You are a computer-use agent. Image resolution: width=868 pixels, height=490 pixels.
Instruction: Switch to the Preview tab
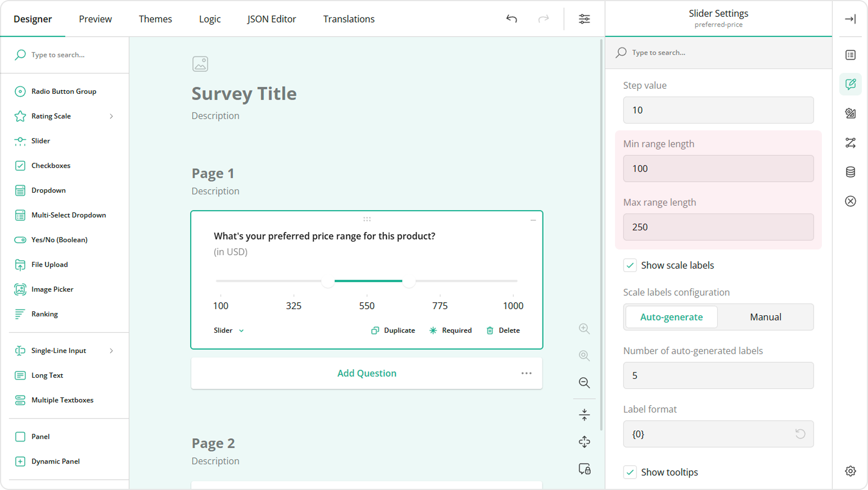tap(95, 19)
